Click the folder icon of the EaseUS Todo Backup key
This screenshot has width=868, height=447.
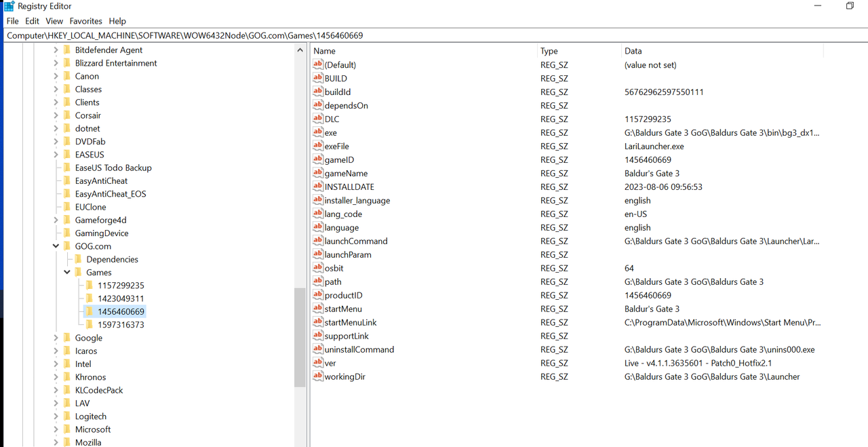click(x=66, y=168)
